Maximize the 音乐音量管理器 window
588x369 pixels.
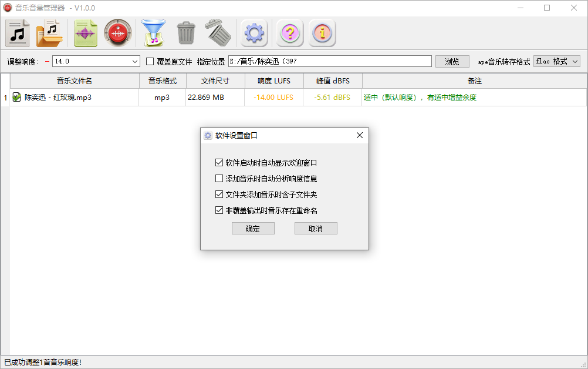coord(547,8)
